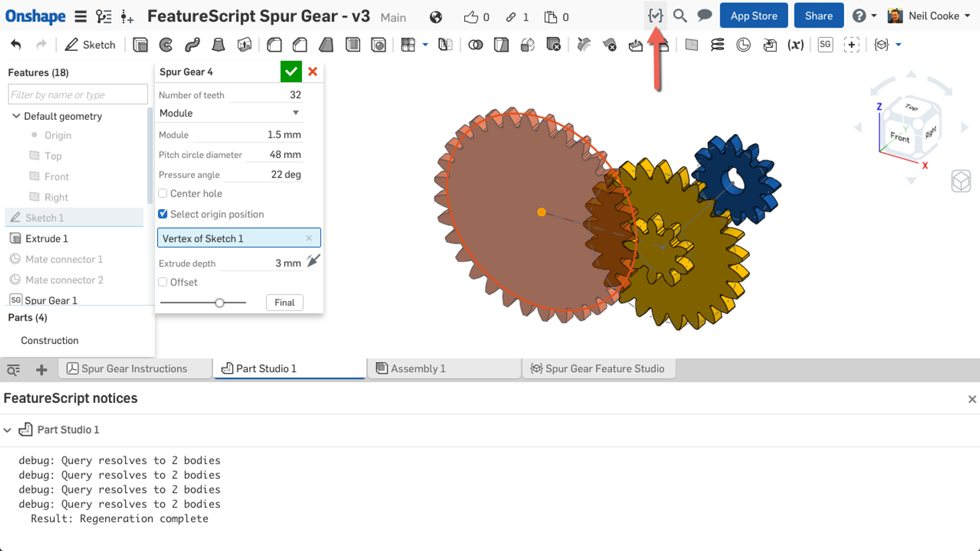Select the Revolve tool icon
The image size is (980, 551).
tap(166, 45)
